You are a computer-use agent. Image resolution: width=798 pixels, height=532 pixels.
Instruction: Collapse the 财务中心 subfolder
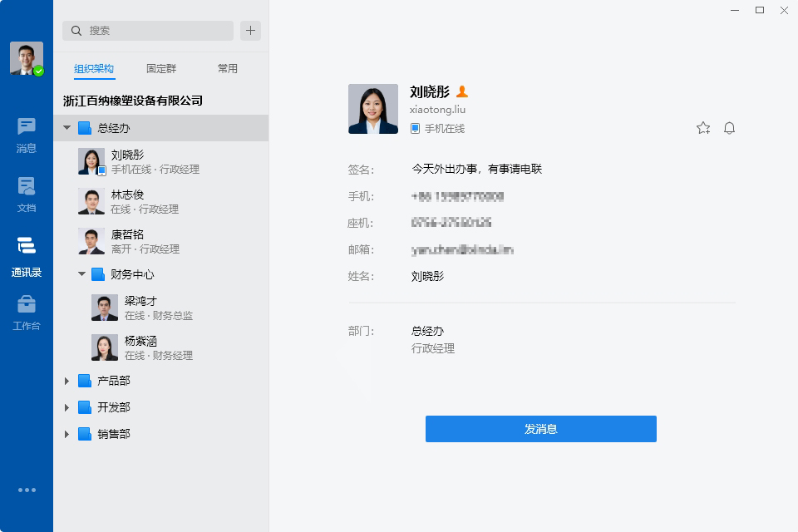[x=81, y=274]
